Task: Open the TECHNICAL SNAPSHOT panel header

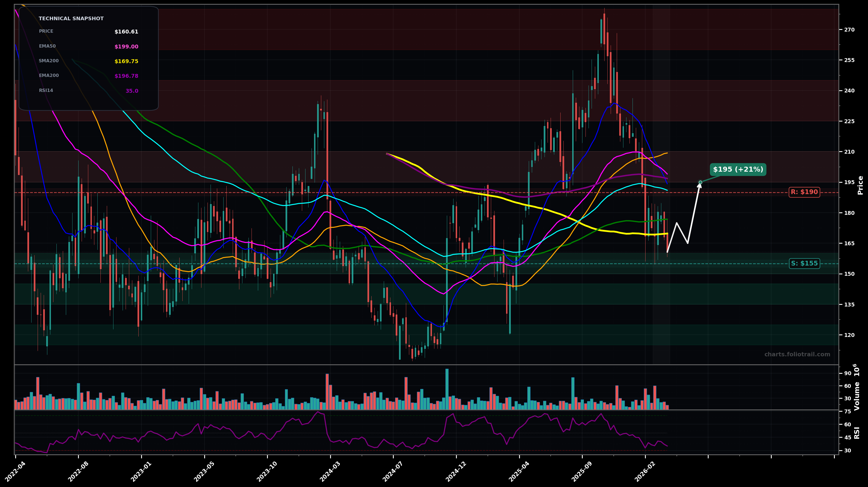Action: (x=72, y=19)
